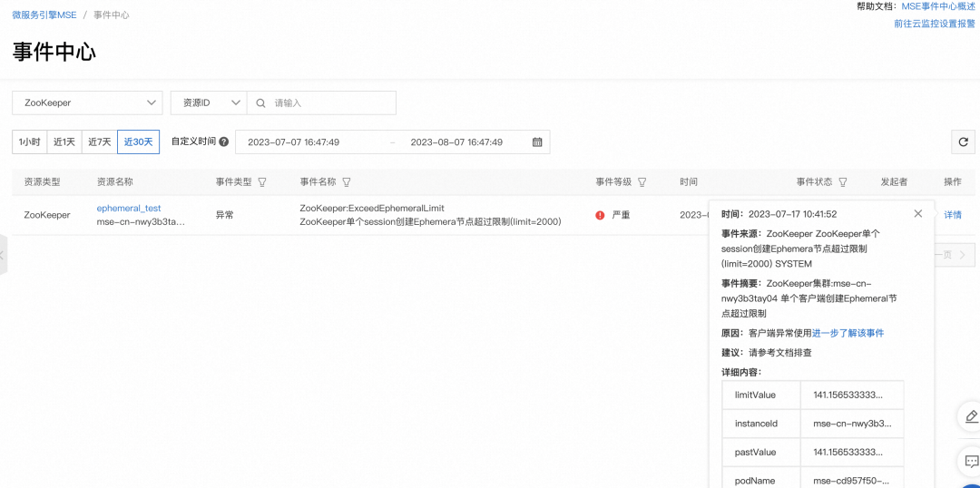Click the ZooKeeper:ExceedEphemeralLimit event name text
980x488 pixels.
[x=372, y=208]
